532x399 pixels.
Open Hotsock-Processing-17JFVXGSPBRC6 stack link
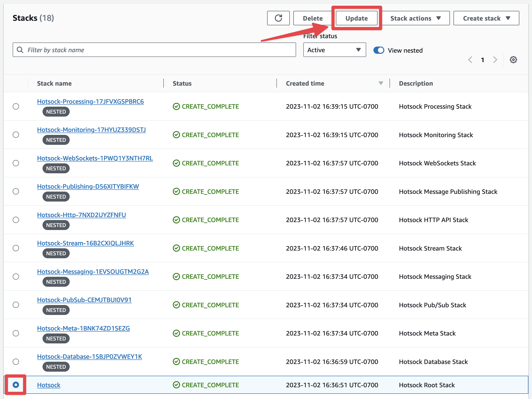pos(90,101)
